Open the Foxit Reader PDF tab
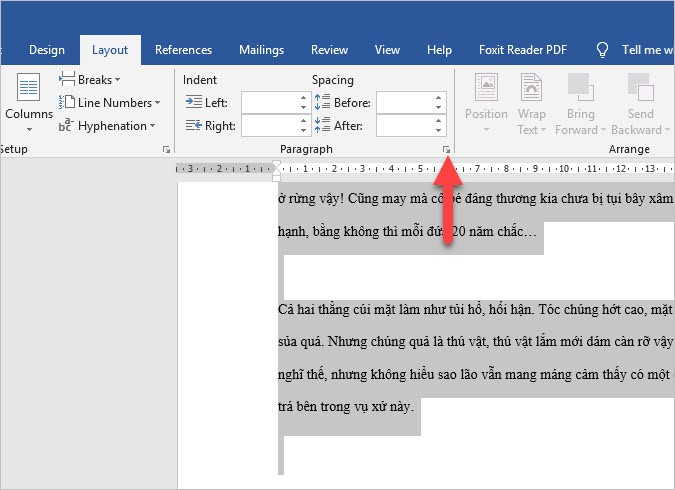Screen dimensions: 675x490 tap(523, 50)
